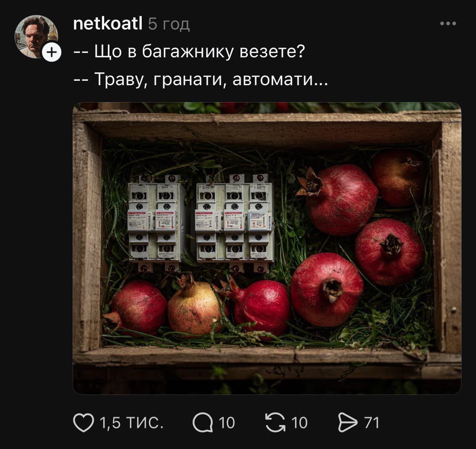Click the left pair of circuit breakers in the photo
This screenshot has width=476, height=449.
[x=156, y=222]
